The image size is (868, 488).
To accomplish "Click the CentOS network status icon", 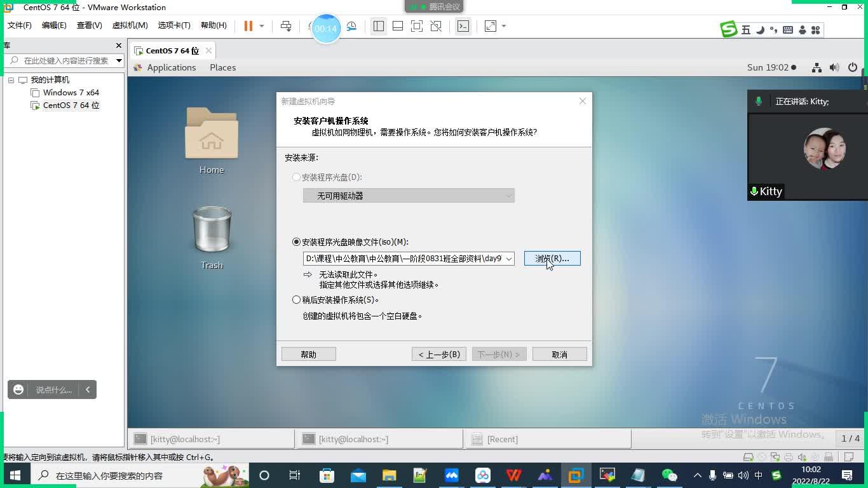I will point(817,67).
